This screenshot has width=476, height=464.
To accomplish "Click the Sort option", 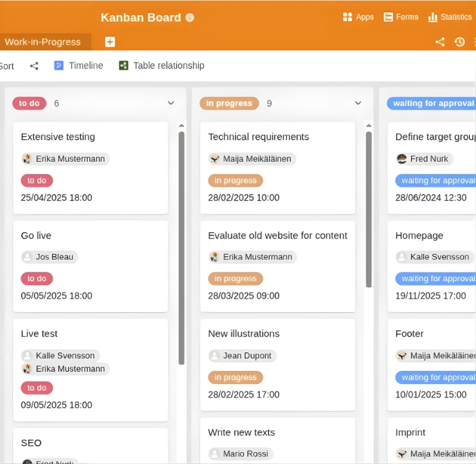I will [x=7, y=66].
